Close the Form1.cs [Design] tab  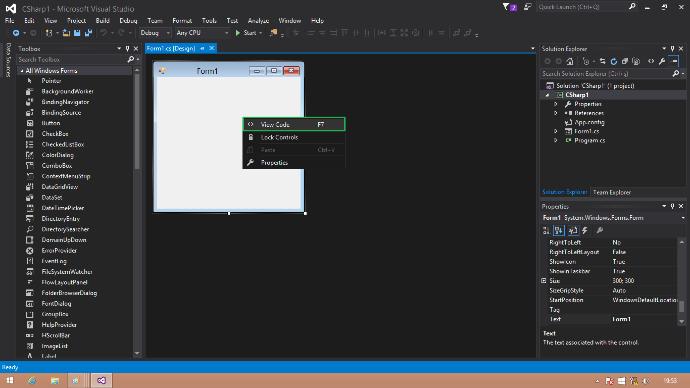click(x=212, y=48)
